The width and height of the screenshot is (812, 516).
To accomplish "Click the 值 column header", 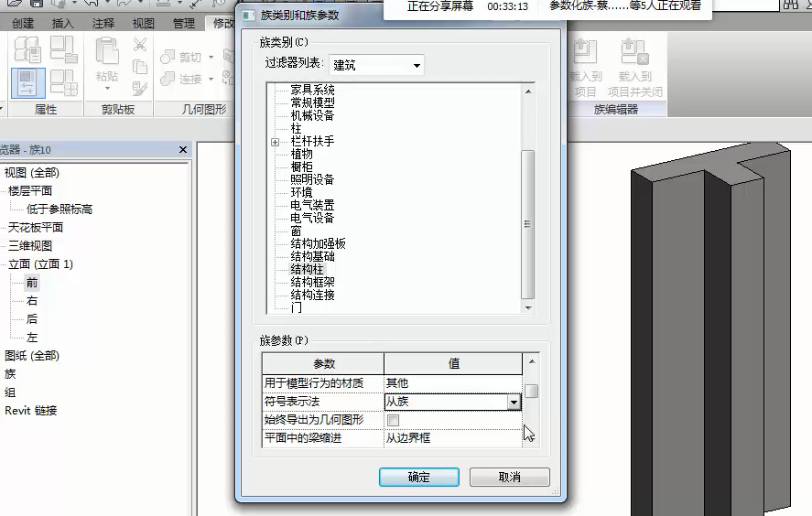I will pyautogui.click(x=453, y=364).
